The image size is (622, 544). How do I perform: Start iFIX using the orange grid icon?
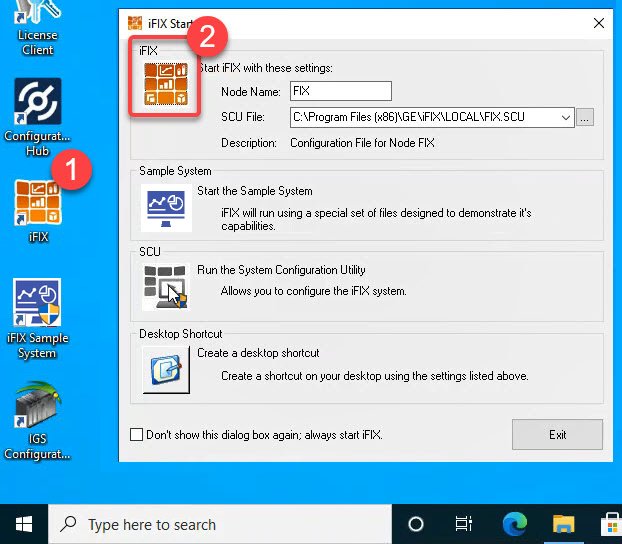[165, 84]
